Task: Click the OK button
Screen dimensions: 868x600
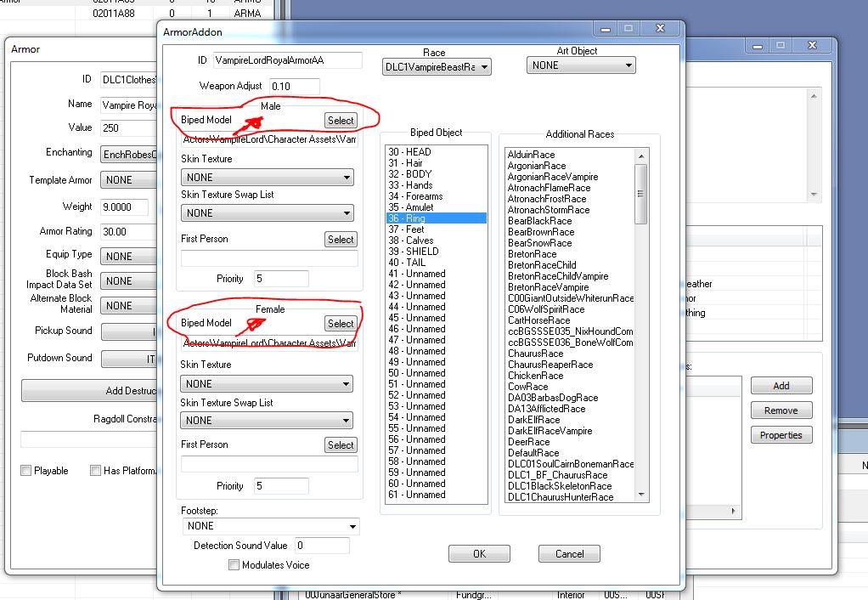Action: coord(479,553)
